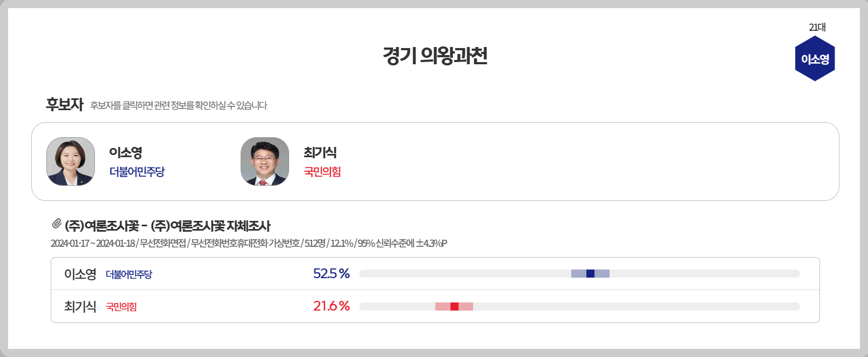The width and height of the screenshot is (868, 357).
Task: Click 더불어민주당 party label under 이소영
Action: tap(137, 172)
